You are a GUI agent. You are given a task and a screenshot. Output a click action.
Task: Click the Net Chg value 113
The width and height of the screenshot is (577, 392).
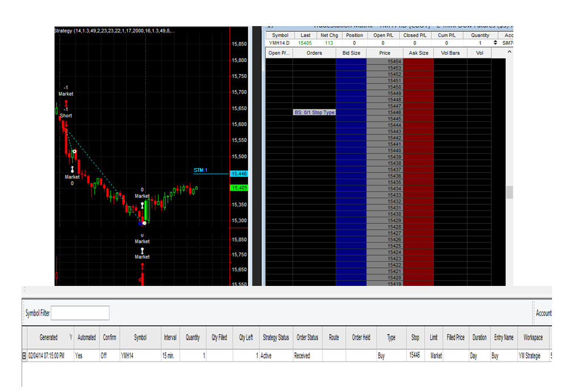click(x=329, y=43)
